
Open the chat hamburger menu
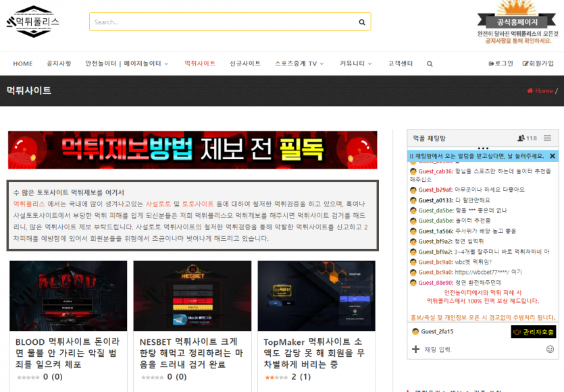click(547, 138)
